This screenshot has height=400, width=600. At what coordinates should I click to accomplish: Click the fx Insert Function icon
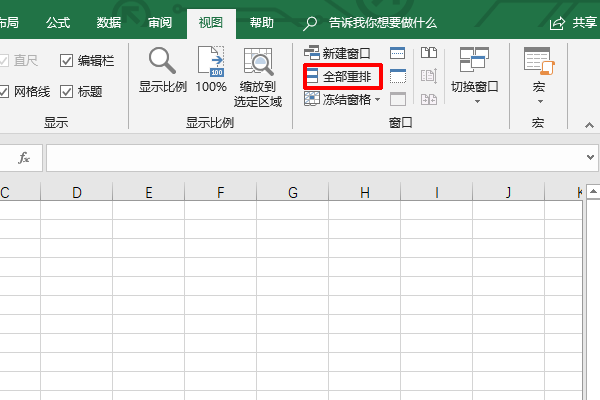[x=25, y=158]
